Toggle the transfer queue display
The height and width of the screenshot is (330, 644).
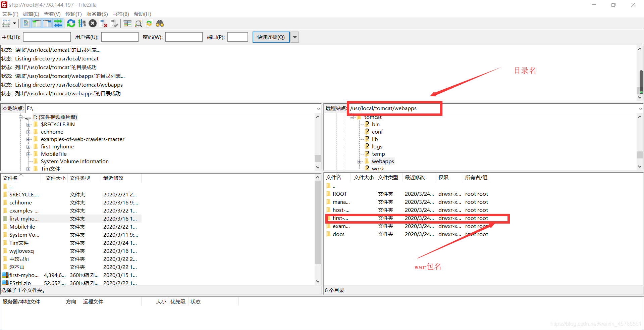click(x=58, y=23)
